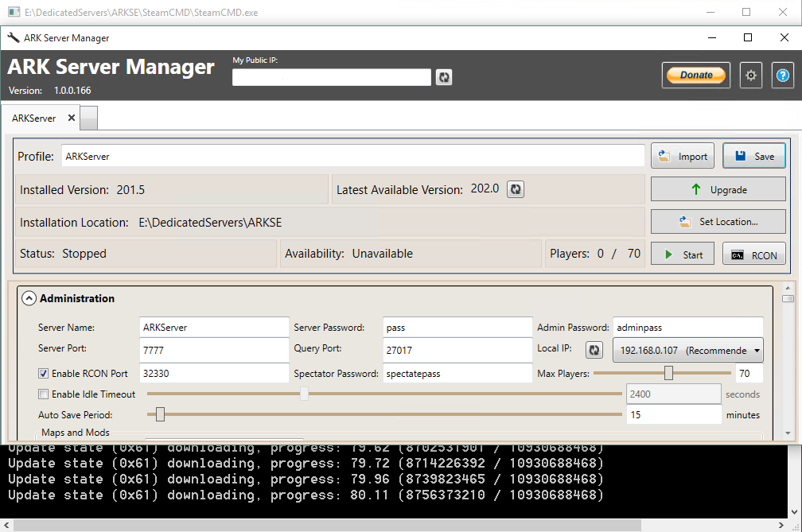This screenshot has width=802, height=532.
Task: Click the Upgrade button with green arrow
Action: pyautogui.click(x=718, y=189)
